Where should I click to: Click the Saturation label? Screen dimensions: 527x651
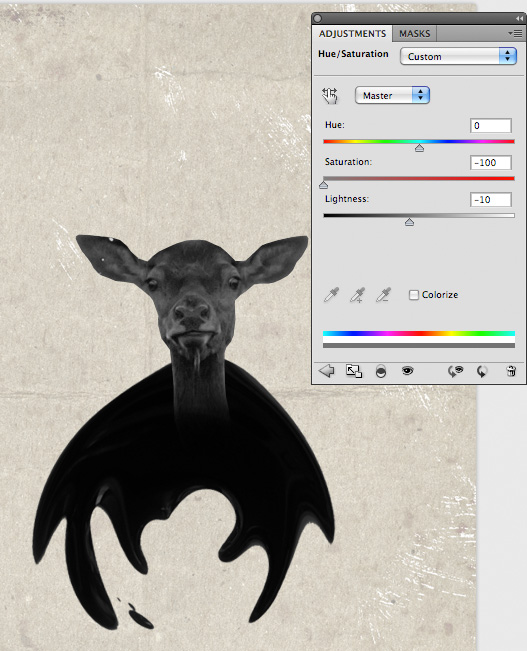point(348,162)
